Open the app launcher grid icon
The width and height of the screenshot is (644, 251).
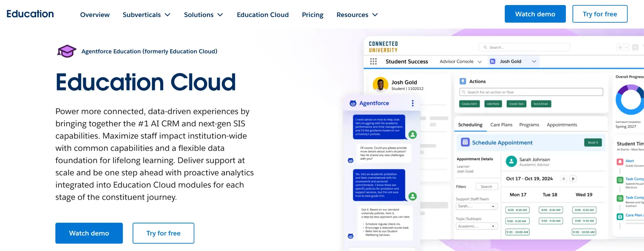373,61
